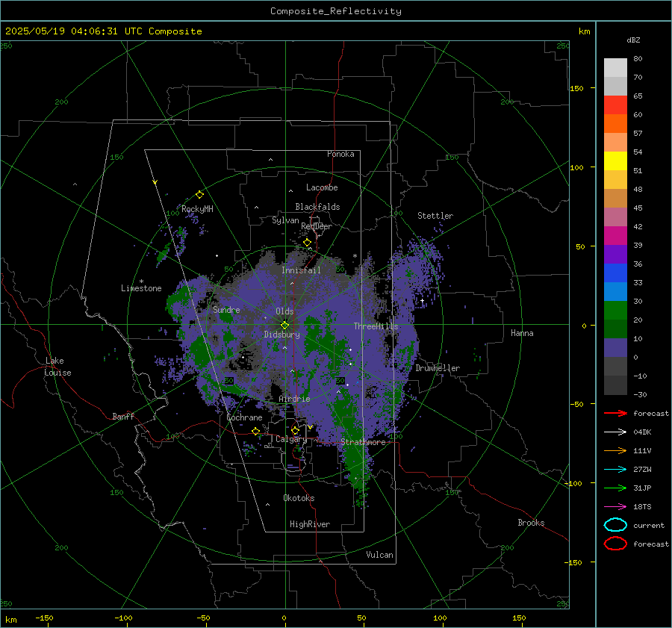Click the green 20 dBZ color swatch
The height and width of the screenshot is (628, 672).
[615, 311]
